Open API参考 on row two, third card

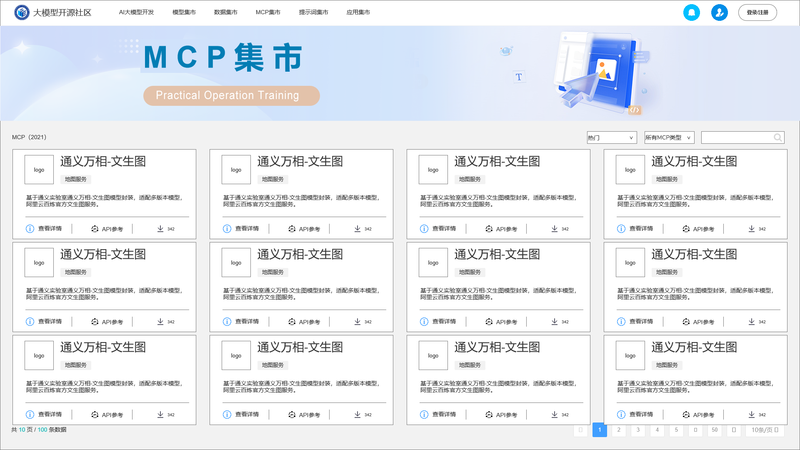(x=507, y=321)
